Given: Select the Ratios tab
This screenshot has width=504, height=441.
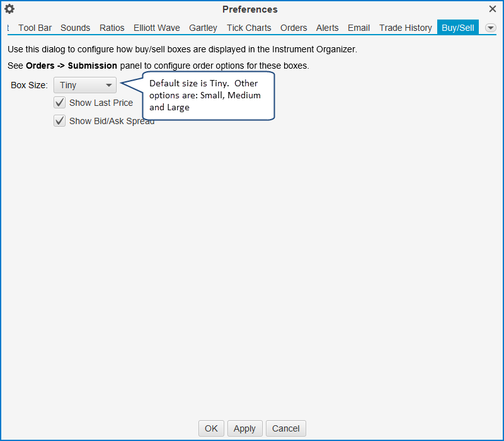Looking at the screenshot, I should pyautogui.click(x=112, y=28).
